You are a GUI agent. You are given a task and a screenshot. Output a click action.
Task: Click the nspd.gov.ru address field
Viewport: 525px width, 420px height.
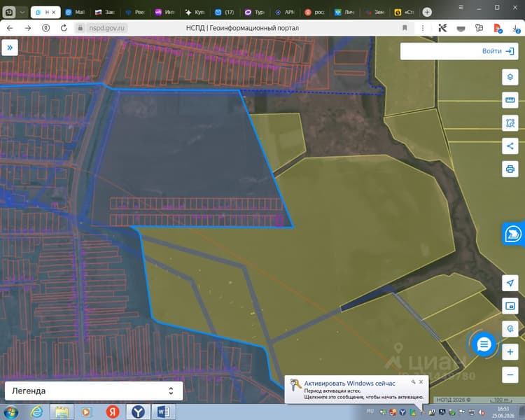[x=106, y=28]
